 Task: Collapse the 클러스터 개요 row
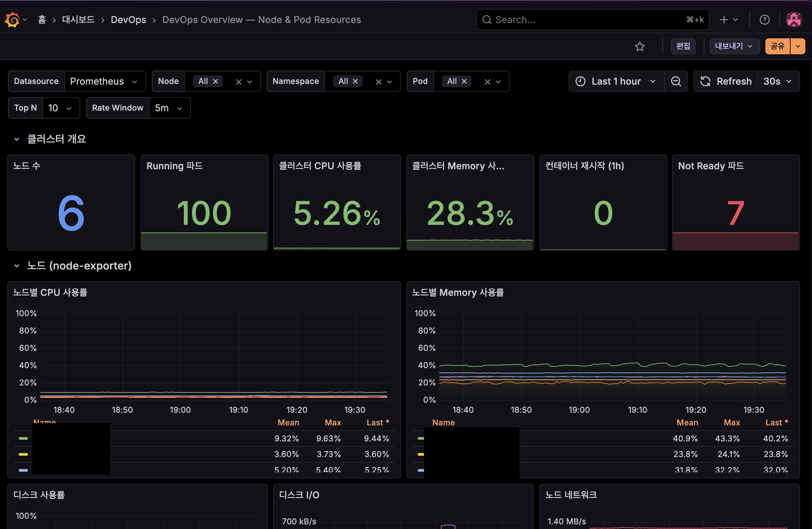coord(16,139)
